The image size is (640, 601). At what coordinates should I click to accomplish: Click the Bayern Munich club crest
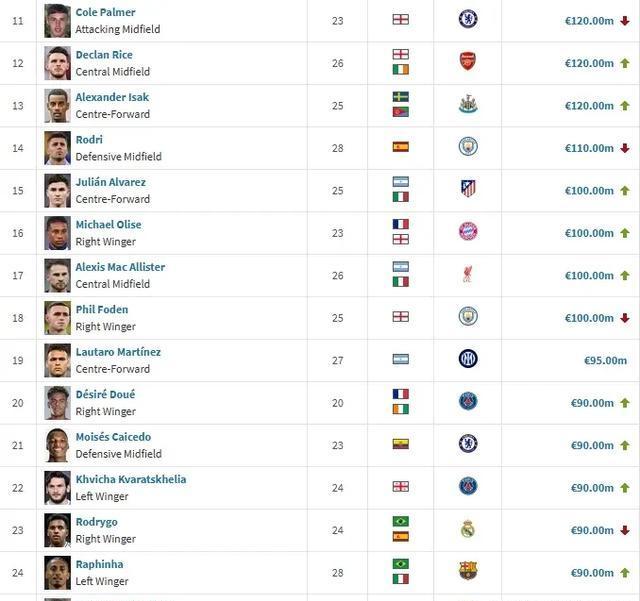467,232
